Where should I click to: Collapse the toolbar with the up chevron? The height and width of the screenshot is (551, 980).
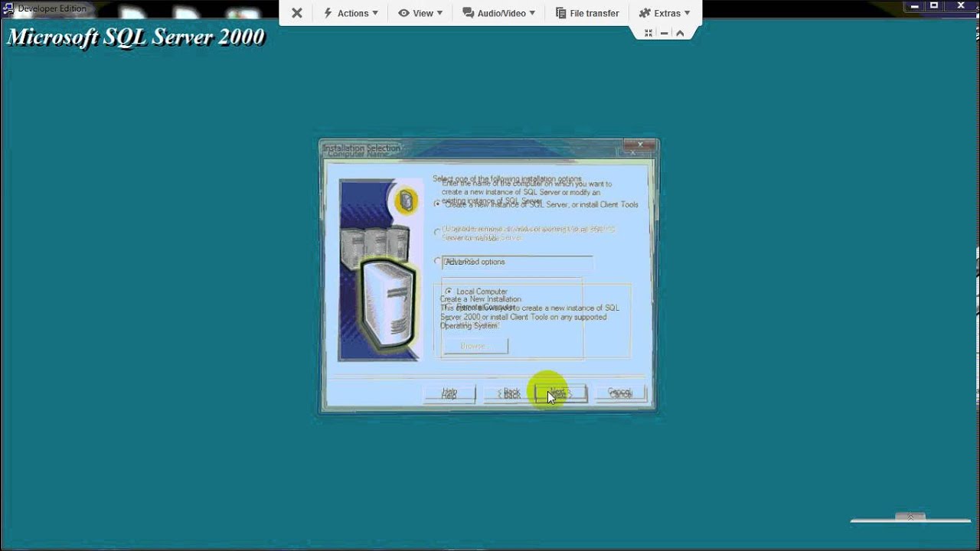tap(679, 33)
